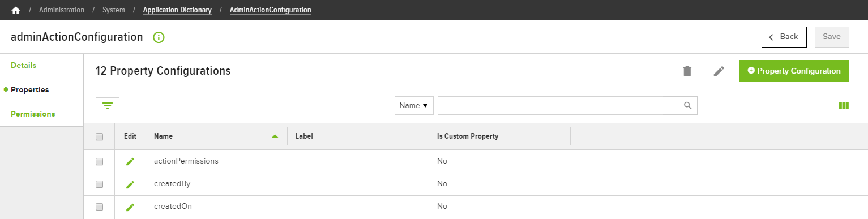
Task: Open the green info icon beside adminActionConfiguration
Action: tap(159, 37)
